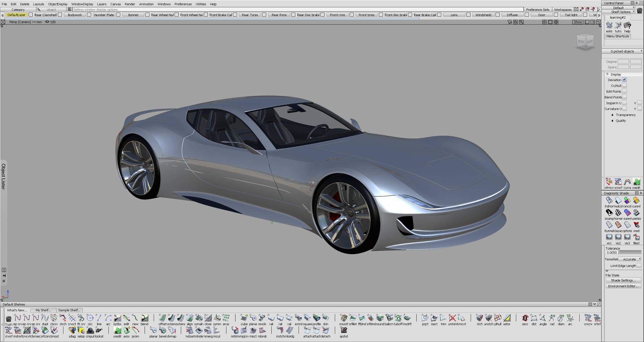Switch to the Sample Shelf tab

(69, 310)
